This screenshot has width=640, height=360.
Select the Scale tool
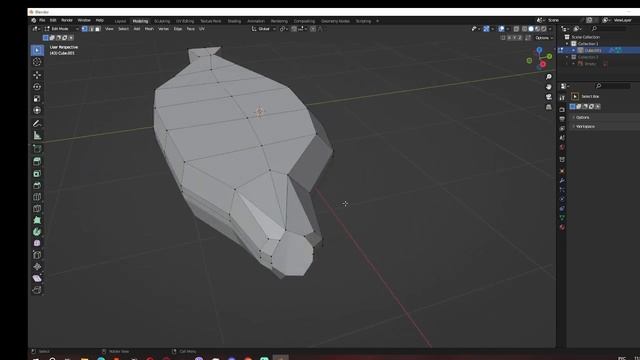pos(37,98)
